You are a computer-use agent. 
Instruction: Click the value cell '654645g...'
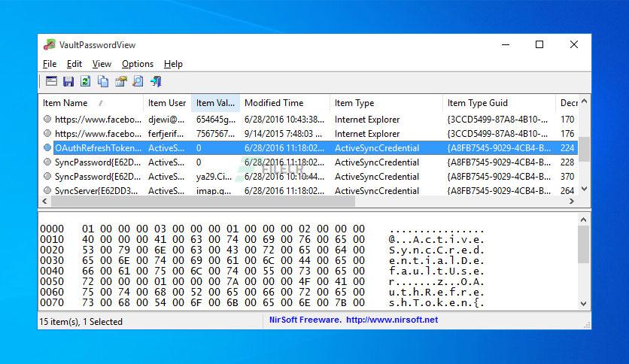tap(216, 120)
